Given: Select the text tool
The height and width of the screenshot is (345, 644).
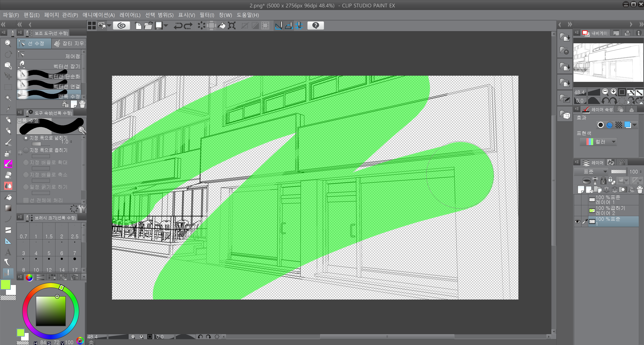Looking at the screenshot, I should point(8,252).
